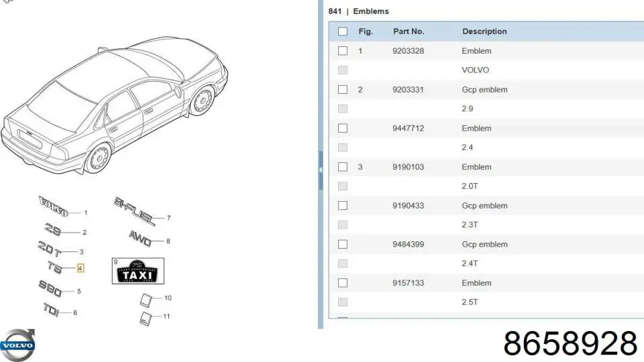Tick the checkbox for part 9484399
This screenshot has width=644, height=362.
[343, 244]
